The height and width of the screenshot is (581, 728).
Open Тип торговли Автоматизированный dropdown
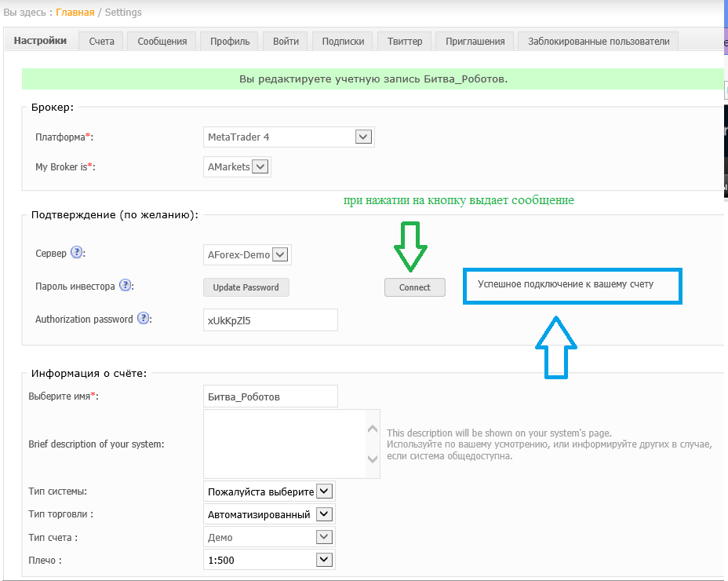tap(269, 514)
